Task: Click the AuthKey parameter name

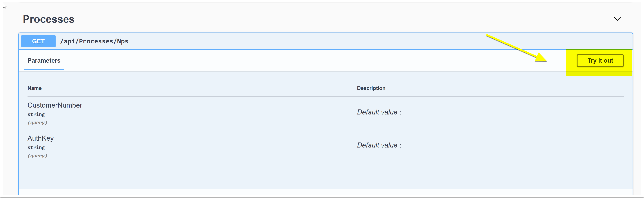Action: pos(41,138)
